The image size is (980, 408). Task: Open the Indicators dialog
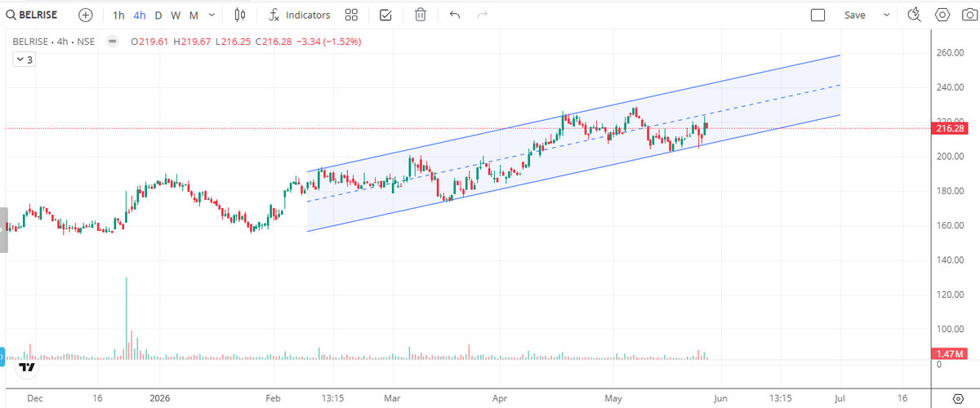[x=300, y=15]
